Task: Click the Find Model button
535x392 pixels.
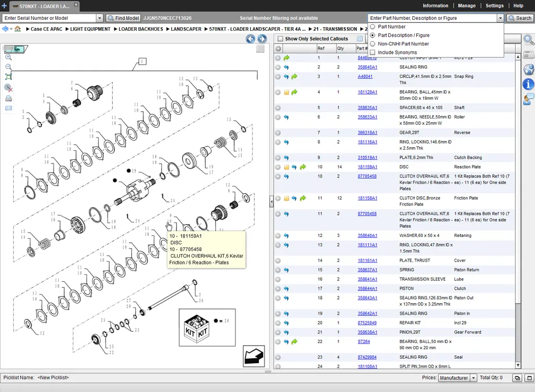Action: pyautogui.click(x=123, y=18)
